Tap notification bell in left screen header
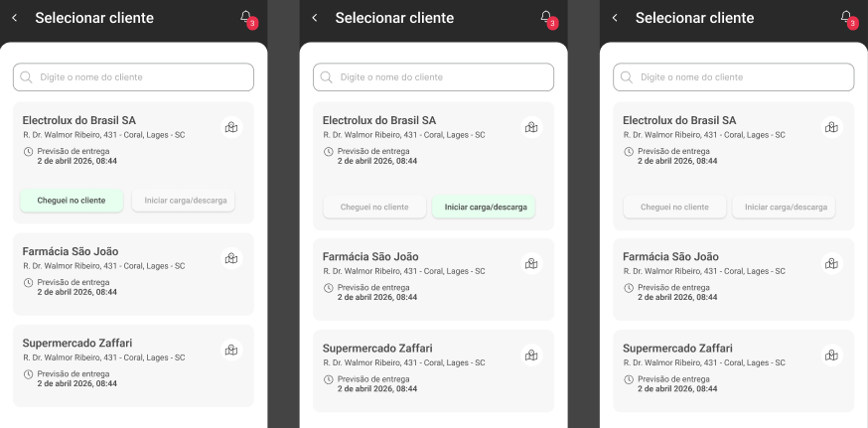Viewport: 868px width, 428px height. point(247,18)
